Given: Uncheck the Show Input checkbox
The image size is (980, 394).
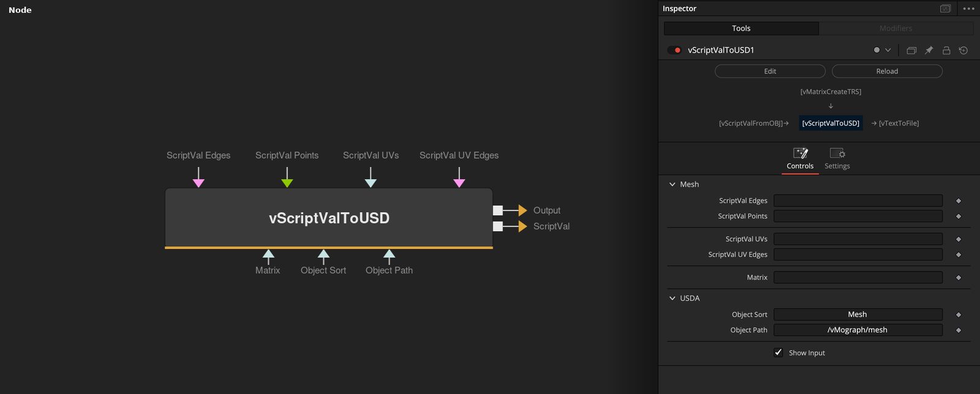Looking at the screenshot, I should click(778, 352).
